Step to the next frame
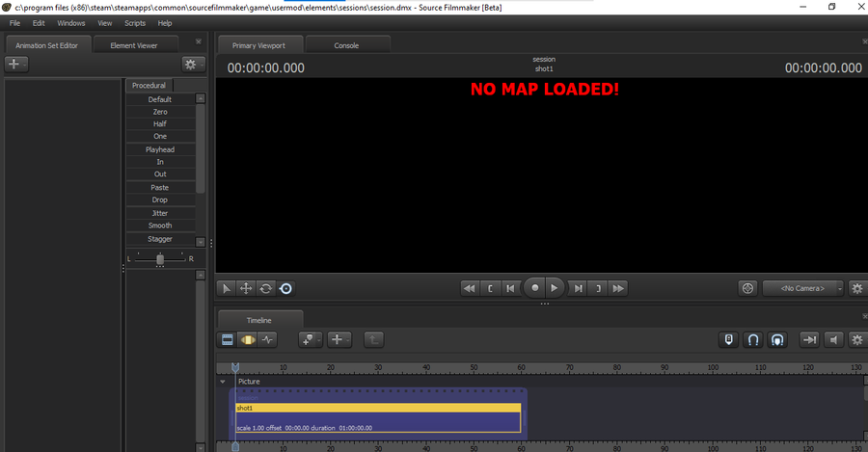This screenshot has height=452, width=868. tap(578, 288)
